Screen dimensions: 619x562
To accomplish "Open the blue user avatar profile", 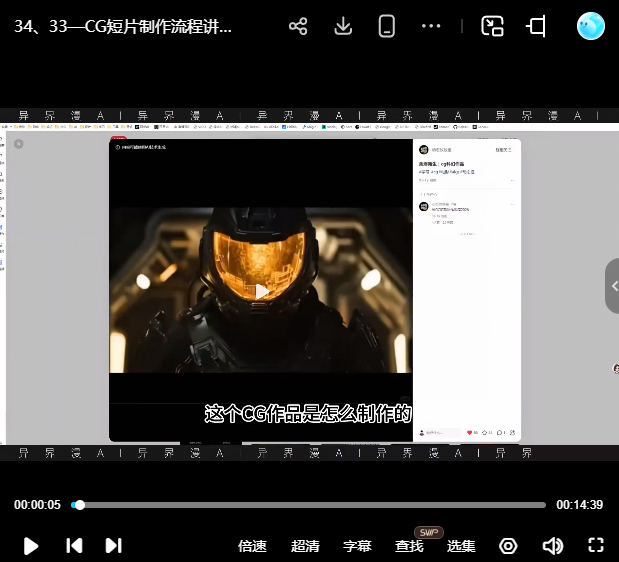I will click(590, 26).
